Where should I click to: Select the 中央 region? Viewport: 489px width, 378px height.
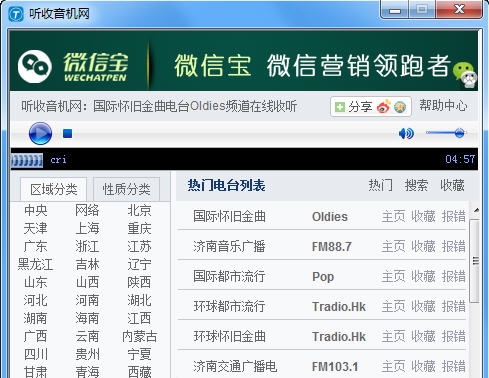coord(36,210)
